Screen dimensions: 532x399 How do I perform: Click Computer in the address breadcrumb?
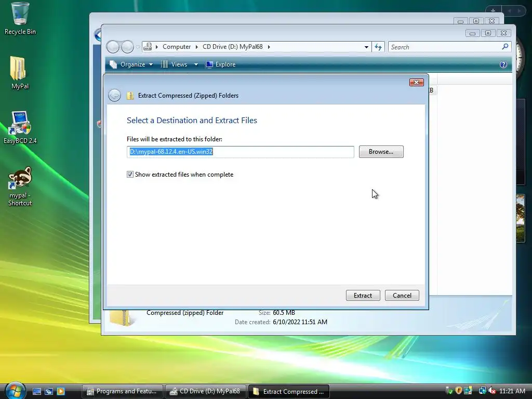coord(177,47)
